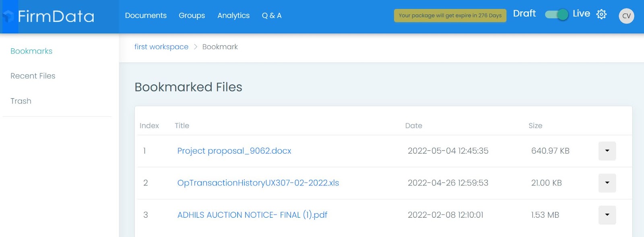Open the Analytics menu item
The height and width of the screenshot is (237, 644).
click(233, 16)
